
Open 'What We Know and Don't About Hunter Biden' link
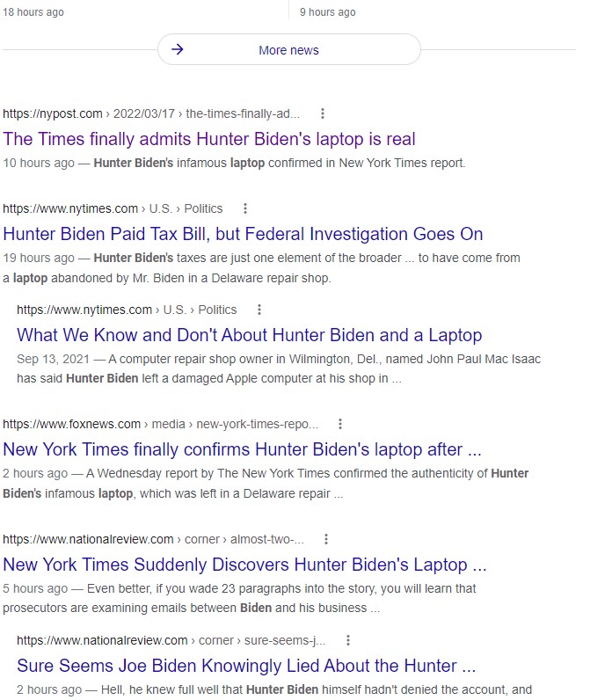click(250, 335)
